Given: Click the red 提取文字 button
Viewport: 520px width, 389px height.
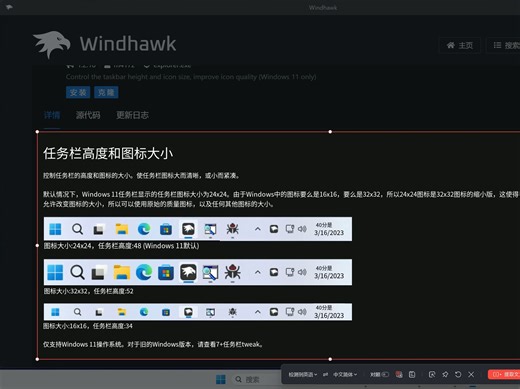Looking at the screenshot, I should pyautogui.click(x=504, y=374).
